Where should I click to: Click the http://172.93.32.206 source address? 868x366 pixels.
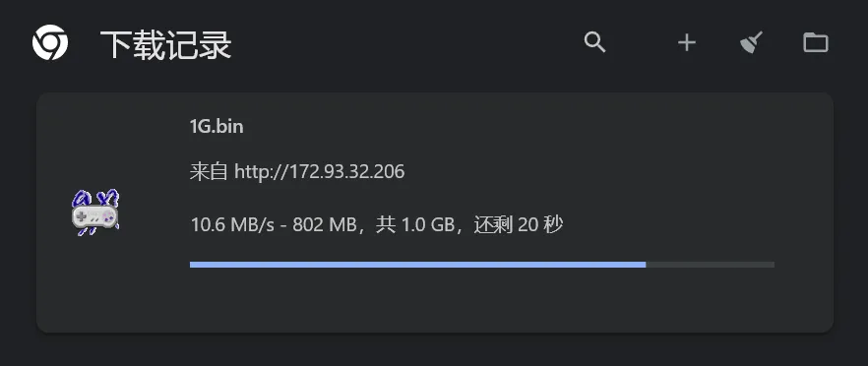(x=320, y=171)
